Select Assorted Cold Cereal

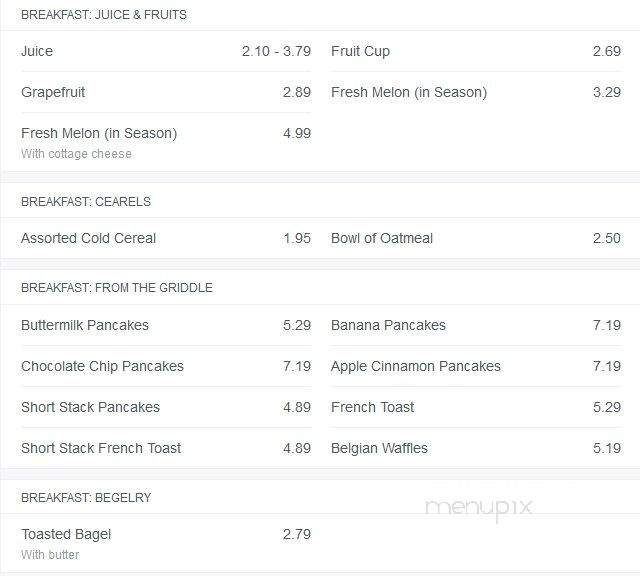(166, 238)
